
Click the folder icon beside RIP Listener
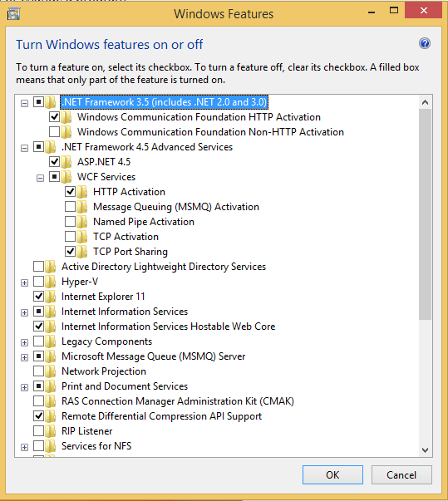[51, 431]
